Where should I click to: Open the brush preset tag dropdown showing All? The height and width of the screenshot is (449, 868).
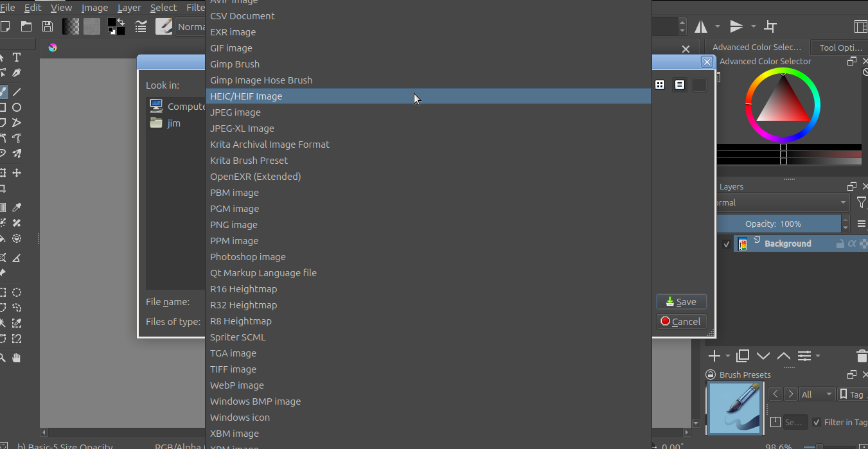tap(817, 394)
